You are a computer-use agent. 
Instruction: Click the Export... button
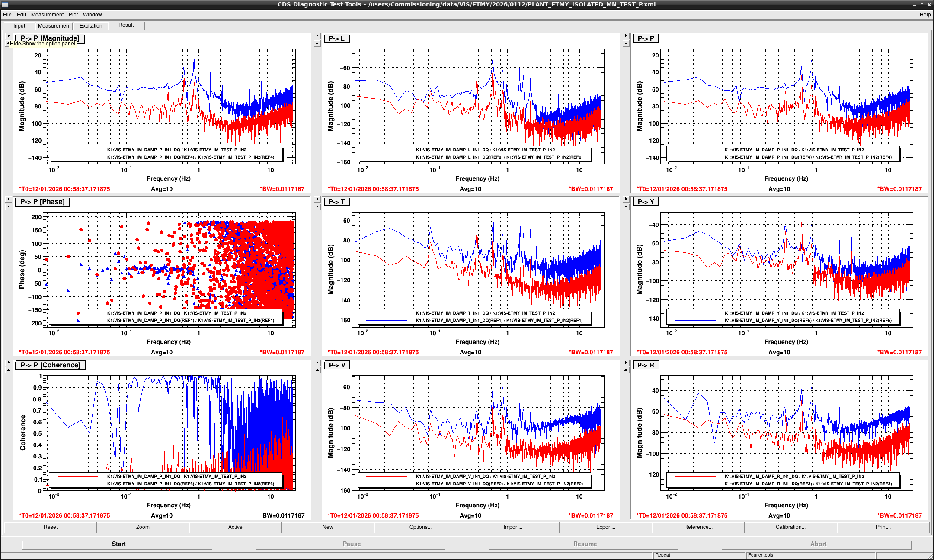pyautogui.click(x=605, y=527)
